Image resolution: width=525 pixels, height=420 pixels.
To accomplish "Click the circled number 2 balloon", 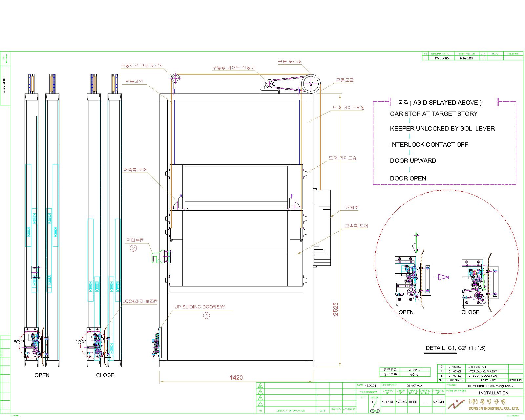I will coord(133,248).
